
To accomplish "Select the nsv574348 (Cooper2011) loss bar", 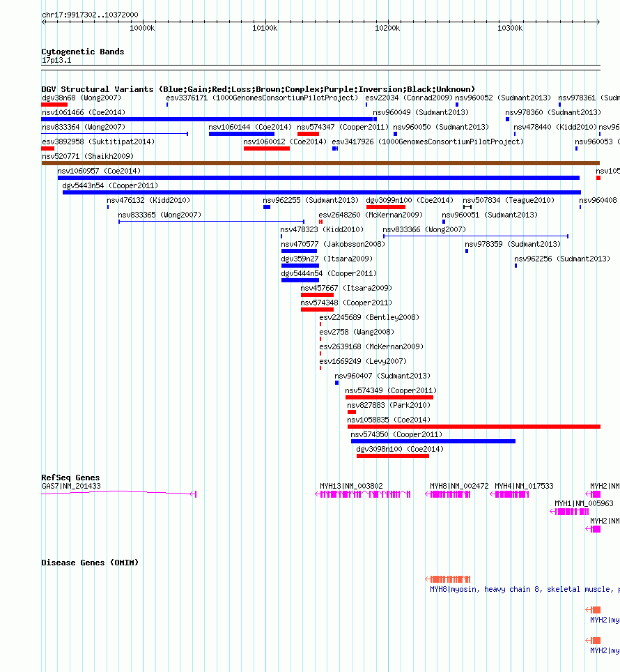I will pyautogui.click(x=317, y=310).
